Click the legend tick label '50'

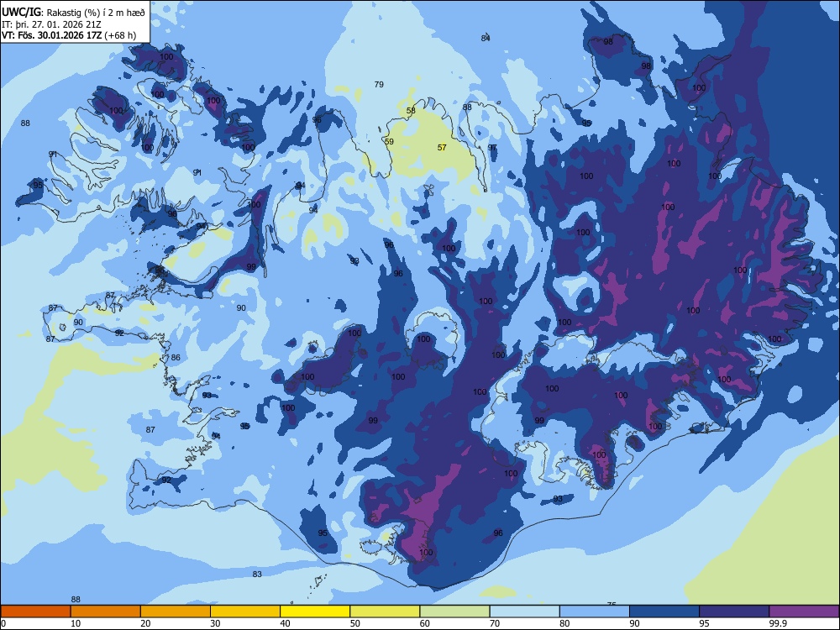[354, 623]
